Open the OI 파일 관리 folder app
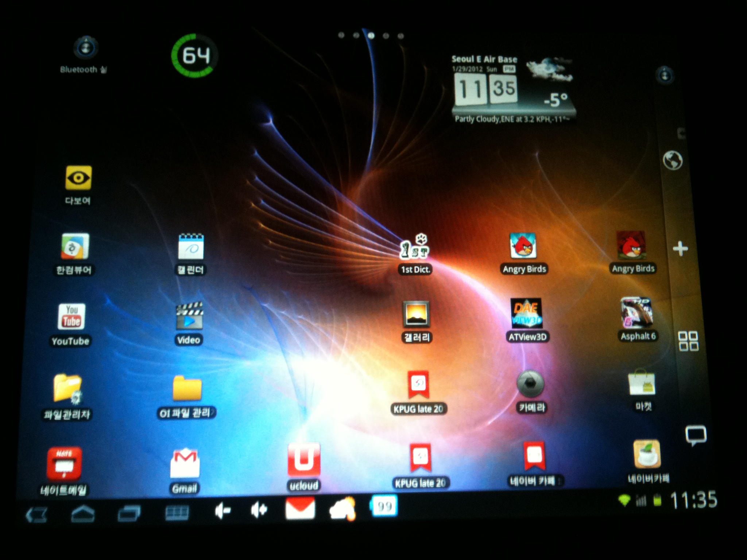This screenshot has width=747, height=560. 187,388
